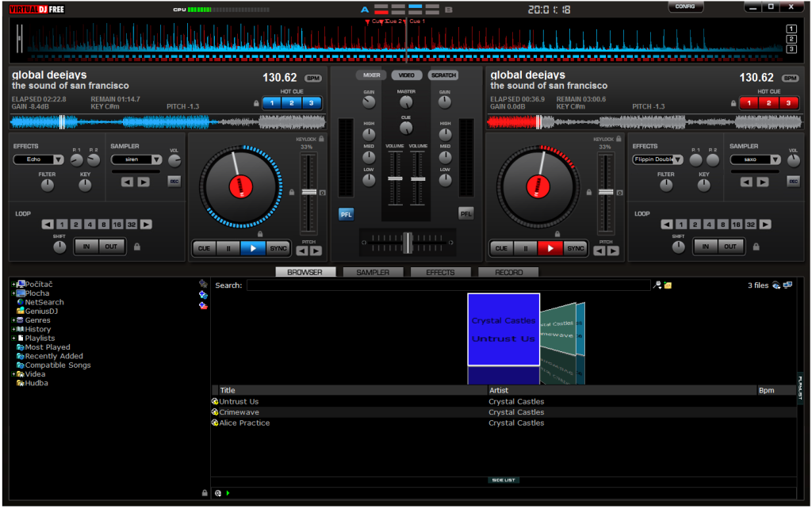Click the left channel volume fader
This screenshot has height=509, width=812.
pyautogui.click(x=395, y=178)
